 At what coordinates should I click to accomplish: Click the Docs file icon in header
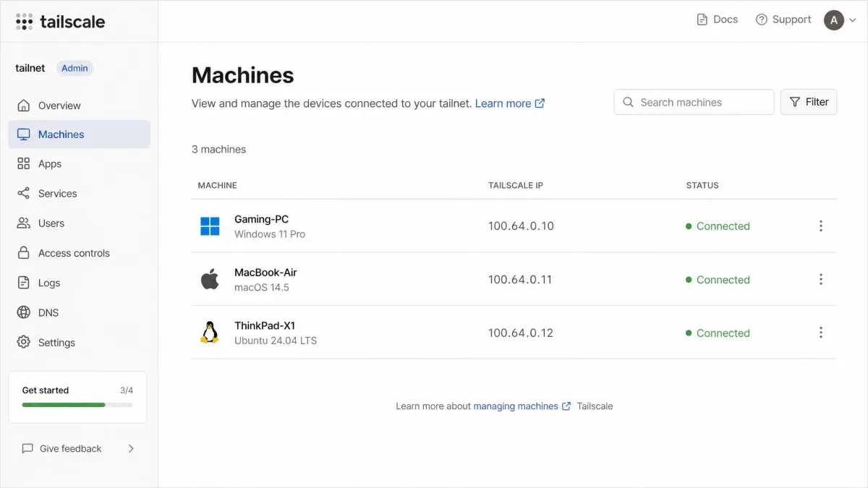tap(702, 20)
